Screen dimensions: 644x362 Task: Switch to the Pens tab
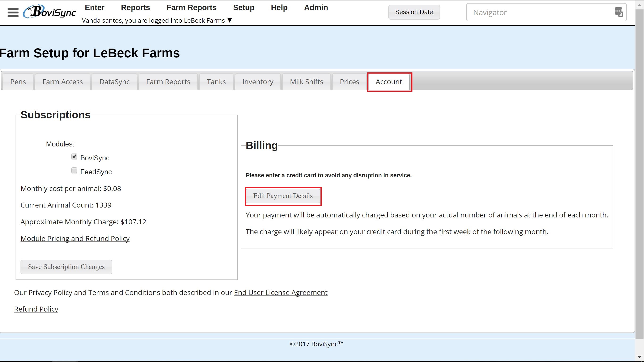18,82
